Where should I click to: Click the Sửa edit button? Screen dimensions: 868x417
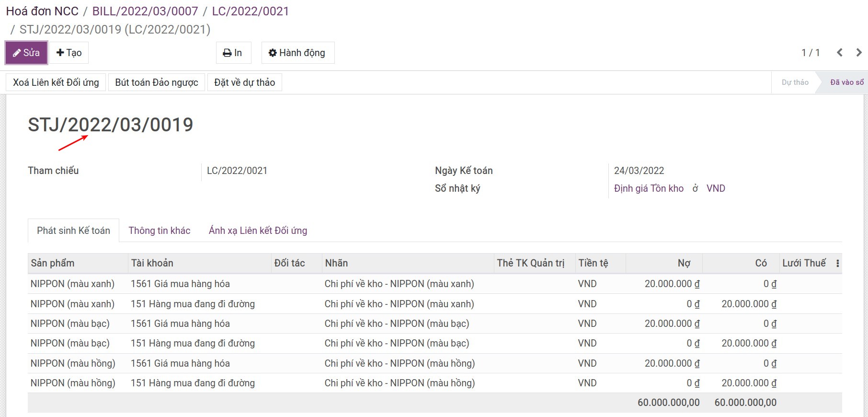[x=26, y=53]
